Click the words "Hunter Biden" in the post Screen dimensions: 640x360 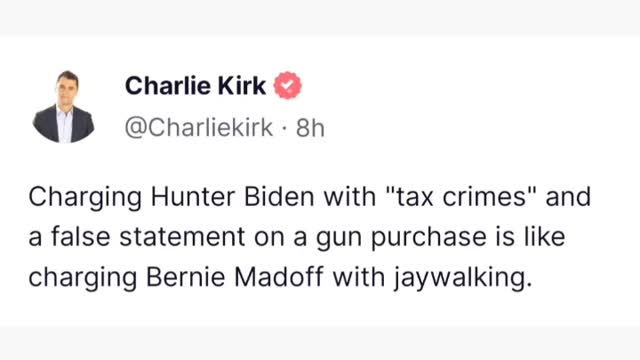click(232, 197)
